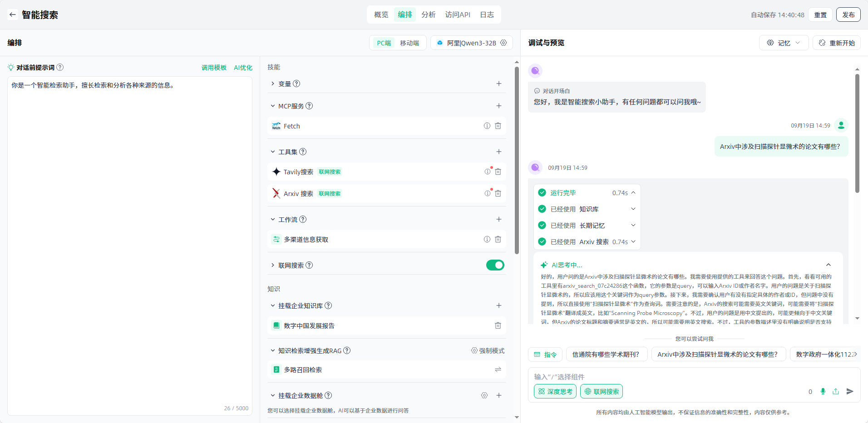Click the 发布 button

click(848, 15)
